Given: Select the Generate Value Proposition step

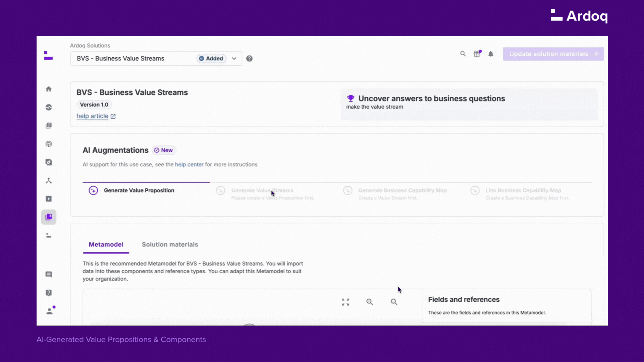Looking at the screenshot, I should tap(139, 190).
